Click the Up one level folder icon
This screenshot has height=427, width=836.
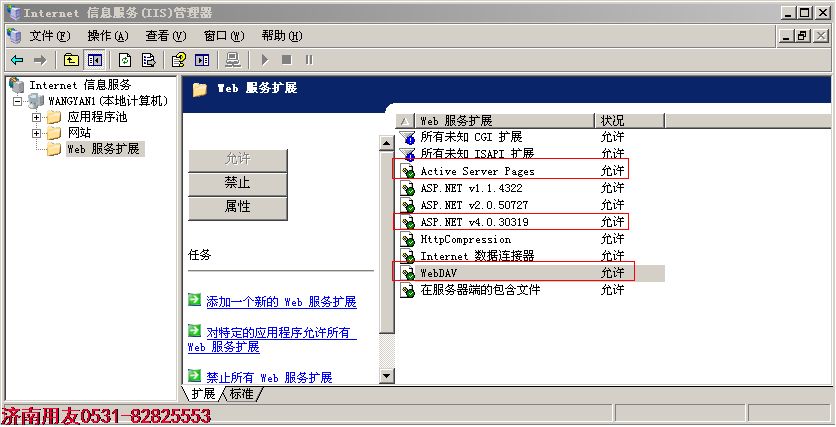click(71, 60)
